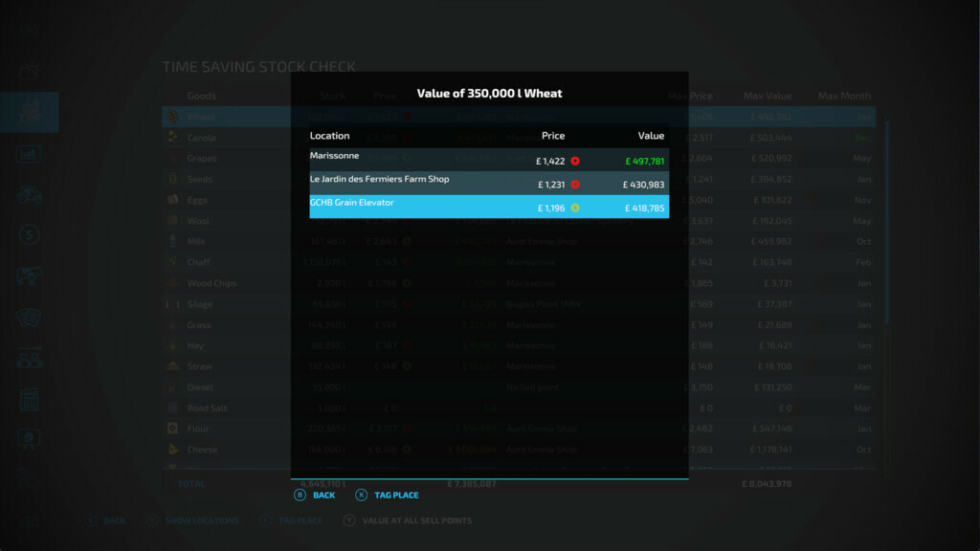This screenshot has height=551, width=980.
Task: Open the finances dollar icon in sidebar
Action: 29,234
